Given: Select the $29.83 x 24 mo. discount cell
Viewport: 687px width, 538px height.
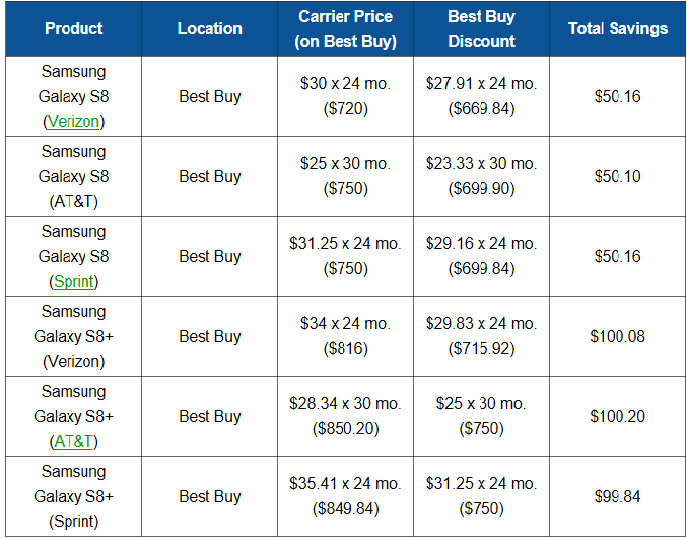Looking at the screenshot, I should [482, 324].
